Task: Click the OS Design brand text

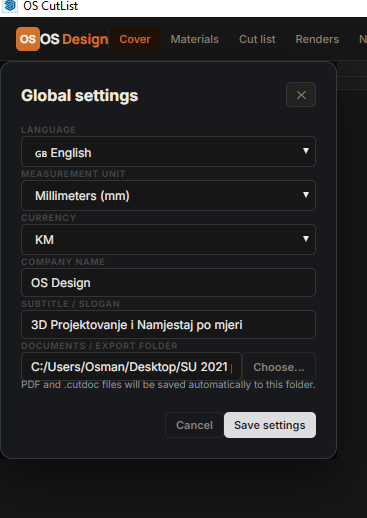Action: point(74,39)
